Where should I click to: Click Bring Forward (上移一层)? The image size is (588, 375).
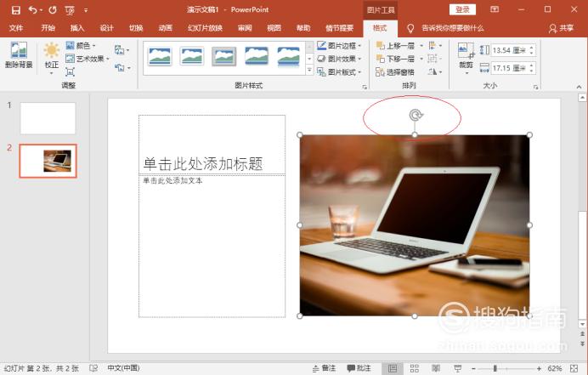(x=396, y=46)
